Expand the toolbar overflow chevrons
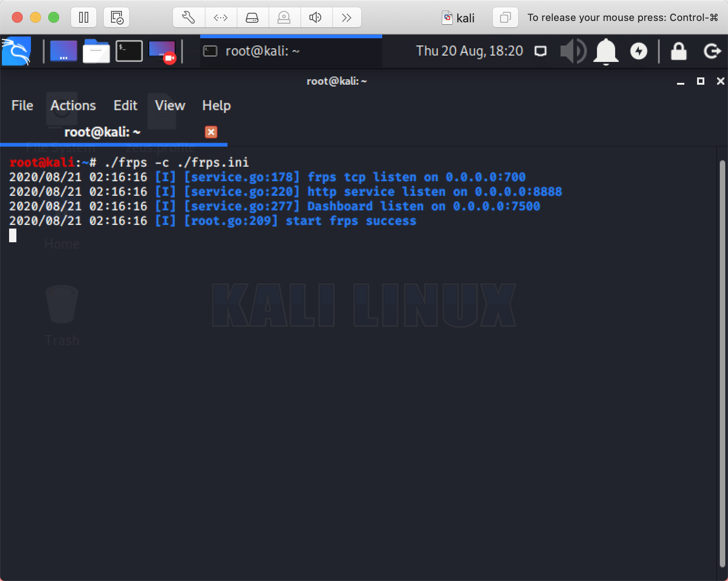 [x=347, y=17]
